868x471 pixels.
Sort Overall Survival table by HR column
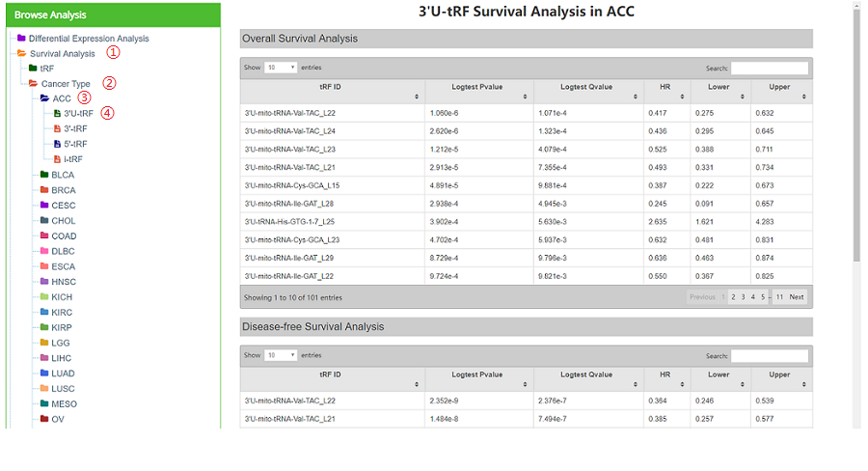coord(666,92)
